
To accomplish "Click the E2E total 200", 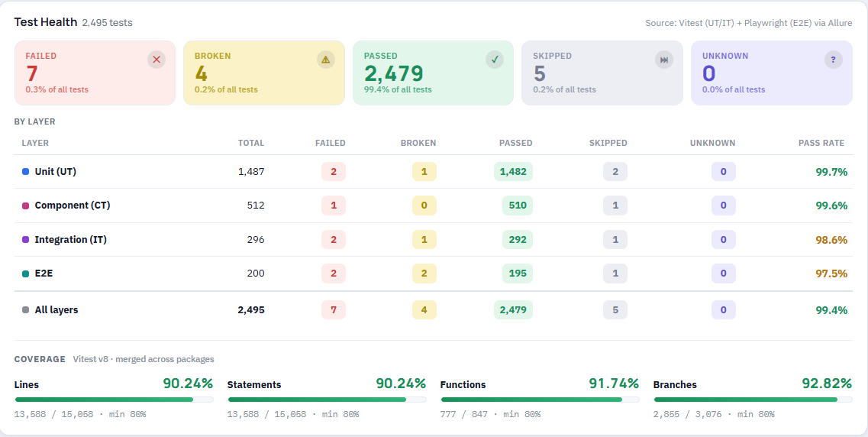I will pyautogui.click(x=256, y=273).
